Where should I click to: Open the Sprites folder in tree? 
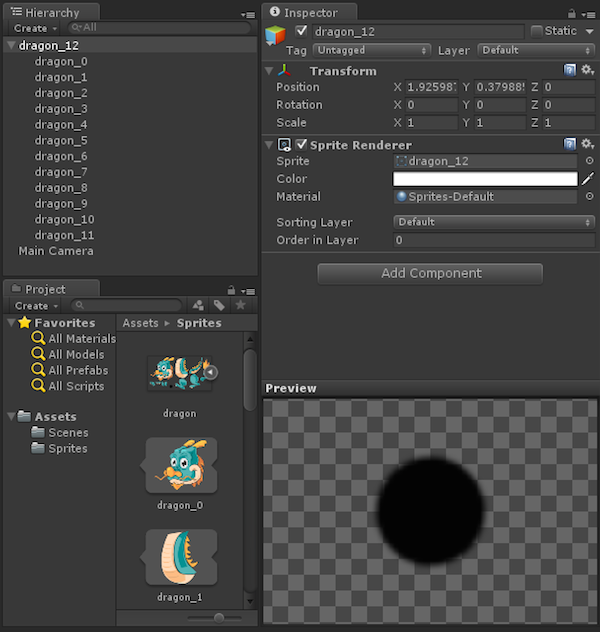click(x=59, y=448)
